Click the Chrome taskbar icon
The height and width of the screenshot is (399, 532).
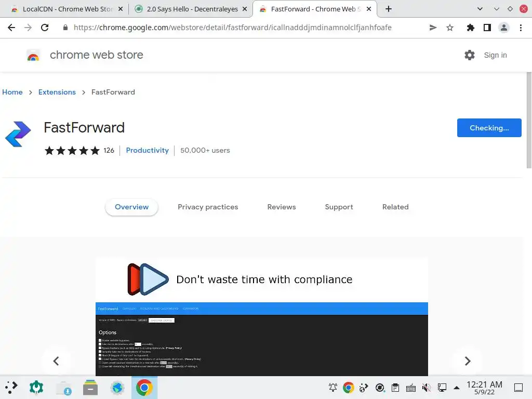tap(144, 388)
